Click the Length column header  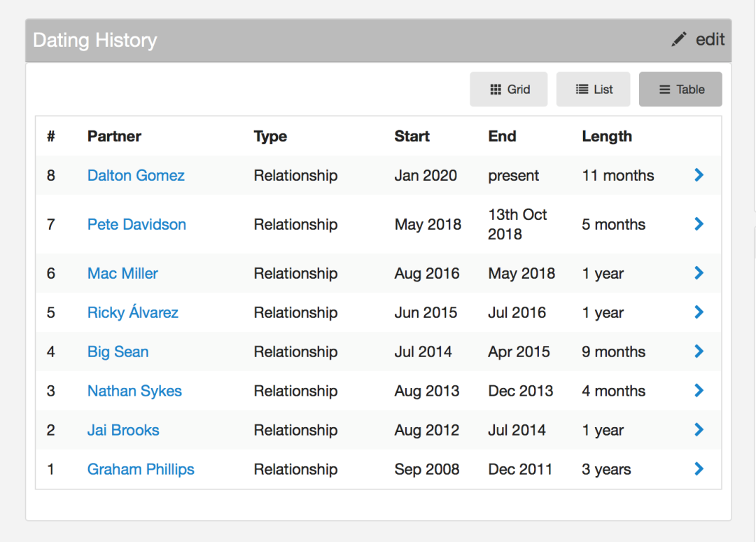(606, 137)
